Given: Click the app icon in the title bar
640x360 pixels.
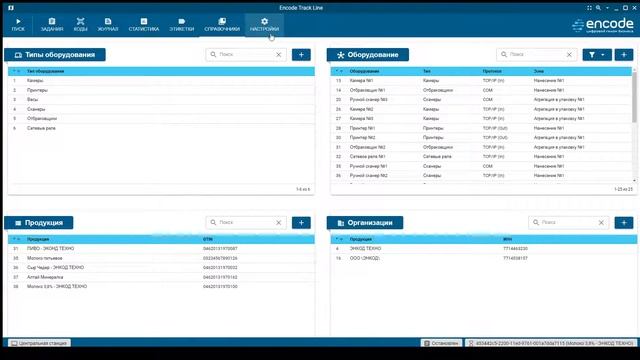Looking at the screenshot, I should (11, 8).
